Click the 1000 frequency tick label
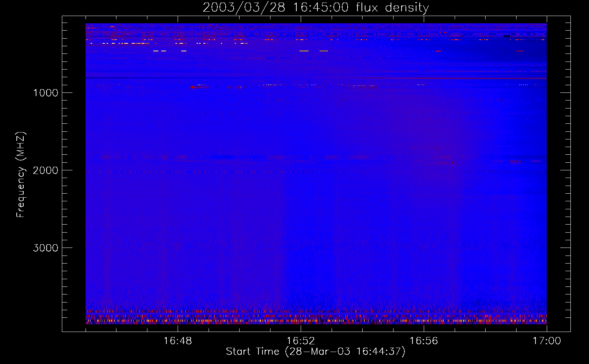The image size is (589, 364). (46, 93)
